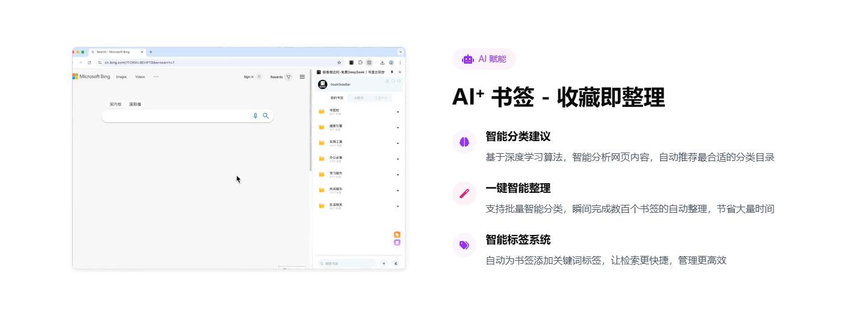Open a new browser tab with plus
The width and height of the screenshot is (868, 322).
point(150,52)
